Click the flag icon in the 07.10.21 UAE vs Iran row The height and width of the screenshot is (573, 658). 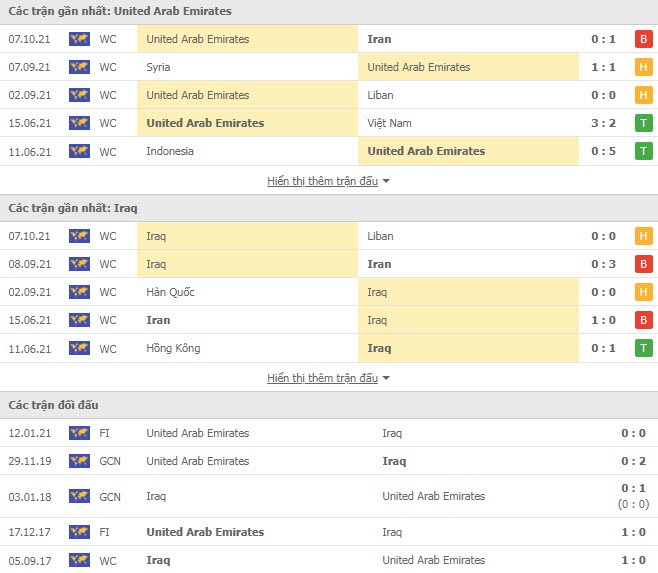(79, 39)
